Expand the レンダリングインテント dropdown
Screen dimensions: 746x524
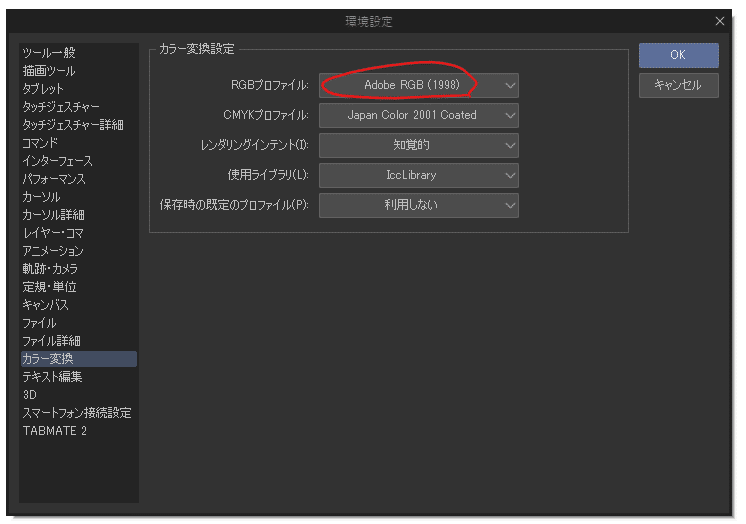(419, 146)
